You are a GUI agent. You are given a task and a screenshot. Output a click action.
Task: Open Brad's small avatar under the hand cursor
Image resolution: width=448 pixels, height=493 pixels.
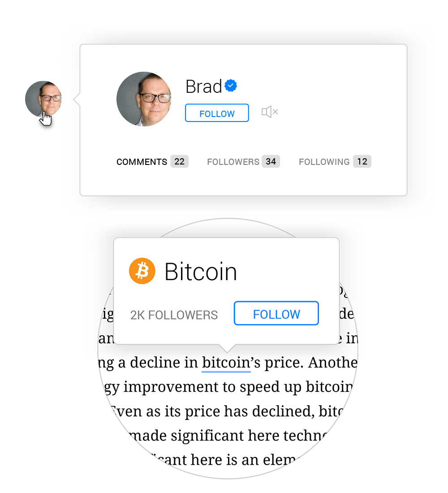tap(43, 99)
